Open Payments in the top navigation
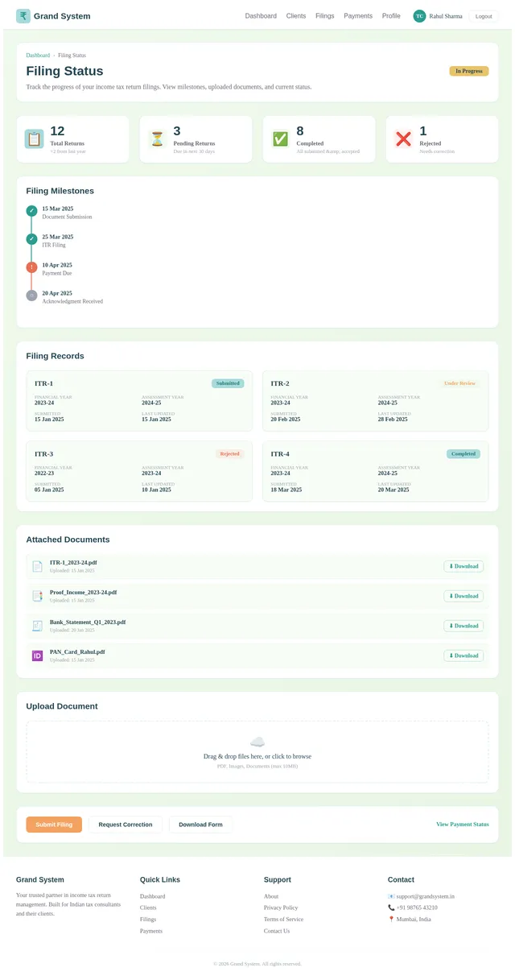The image size is (515, 980). [x=358, y=16]
